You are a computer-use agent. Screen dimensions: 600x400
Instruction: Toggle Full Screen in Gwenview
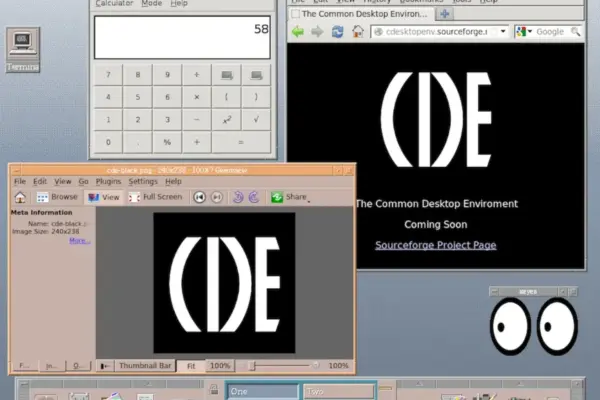coord(155,197)
